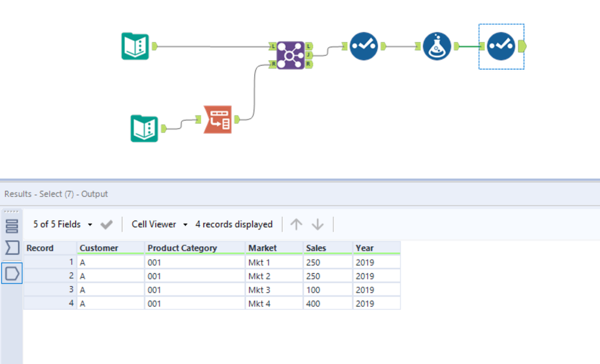
Task: Select the lower Text Input book tool
Action: click(x=144, y=129)
